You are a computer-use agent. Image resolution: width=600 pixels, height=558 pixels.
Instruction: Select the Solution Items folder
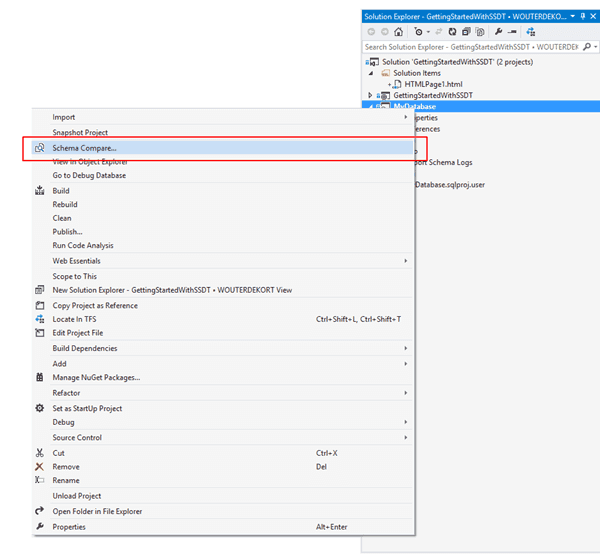click(417, 73)
